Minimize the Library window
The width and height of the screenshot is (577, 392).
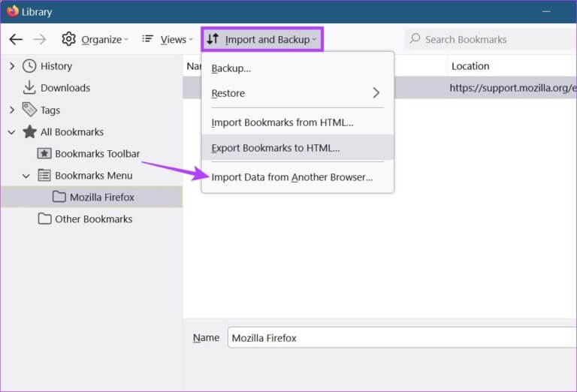546,12
